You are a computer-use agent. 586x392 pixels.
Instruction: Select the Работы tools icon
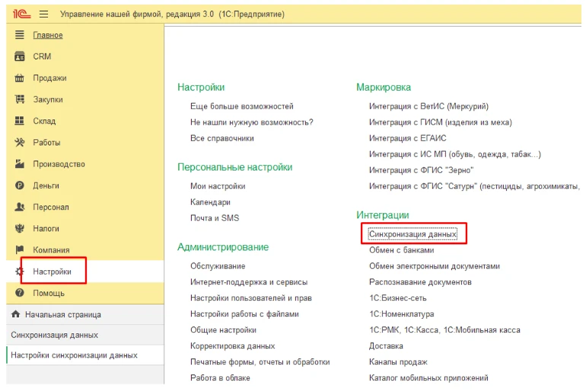20,142
